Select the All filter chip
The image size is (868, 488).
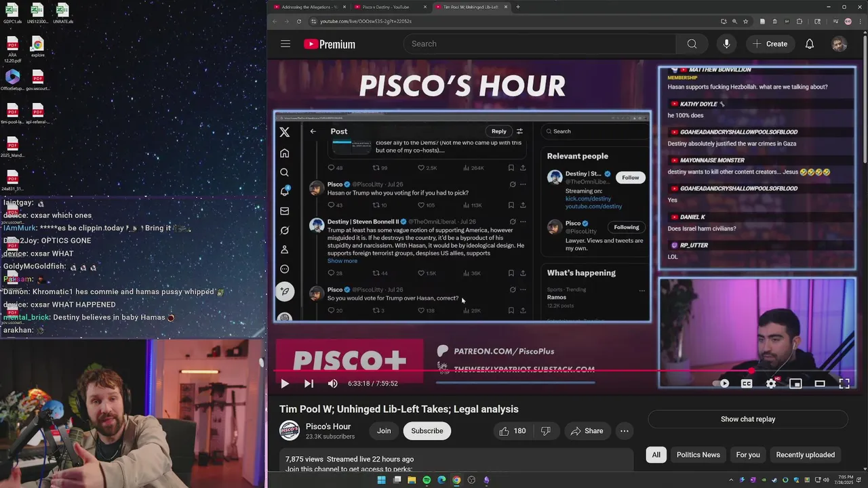[656, 455]
